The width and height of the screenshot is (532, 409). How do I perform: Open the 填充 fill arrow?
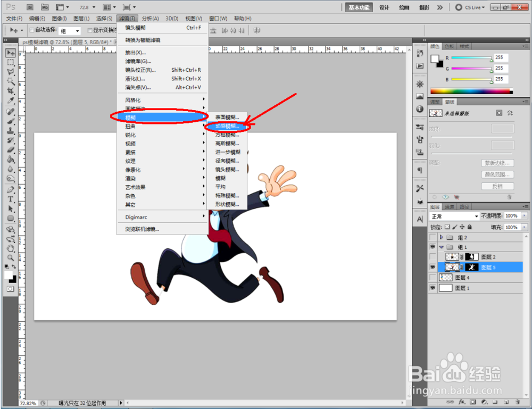525,227
